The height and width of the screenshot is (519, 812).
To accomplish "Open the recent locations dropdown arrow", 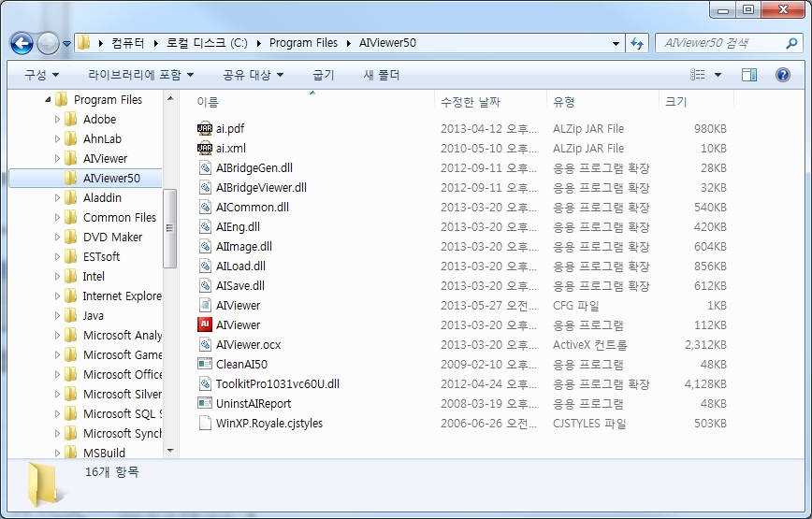I will [66, 44].
